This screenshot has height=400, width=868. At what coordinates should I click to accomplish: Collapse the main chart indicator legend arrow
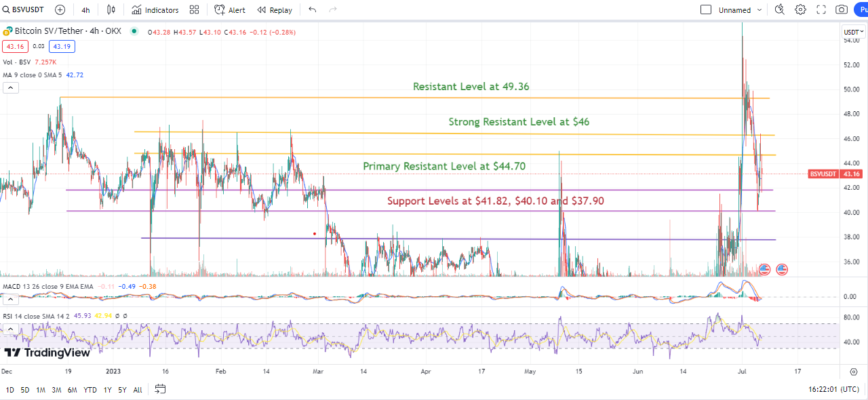click(x=10, y=87)
